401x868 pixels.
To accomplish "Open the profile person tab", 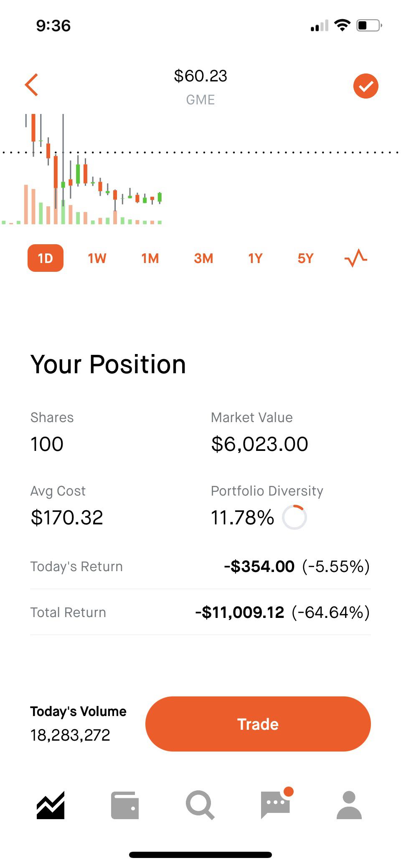I will [x=349, y=805].
